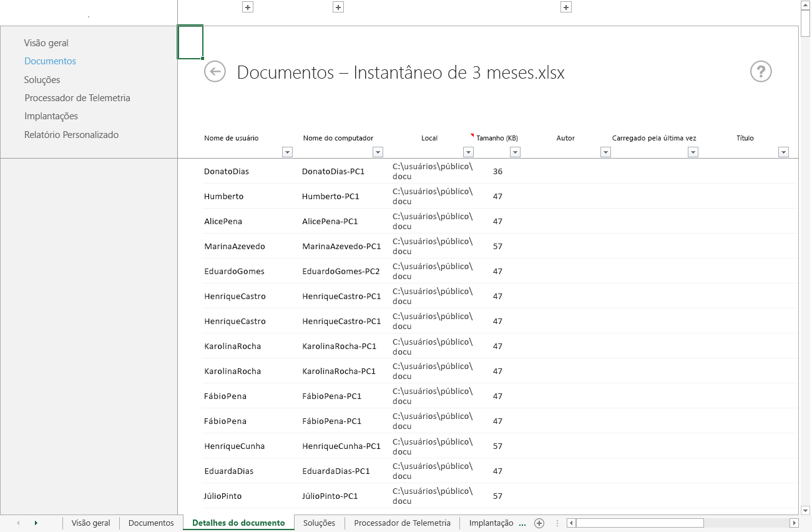This screenshot has height=532, width=812.
Task: Select the EduardaDias-PC1 computer cell
Action: click(336, 471)
